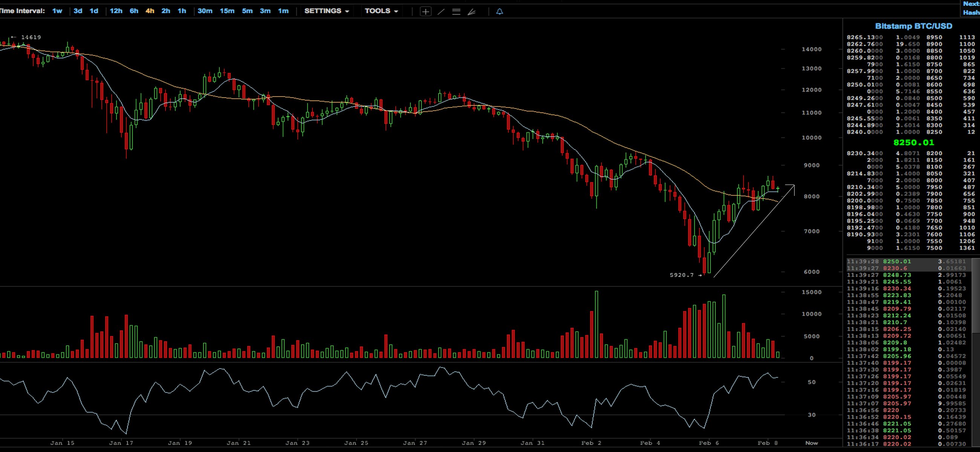980x452 pixels.
Task: Select the active 4h interval
Action: point(150,11)
